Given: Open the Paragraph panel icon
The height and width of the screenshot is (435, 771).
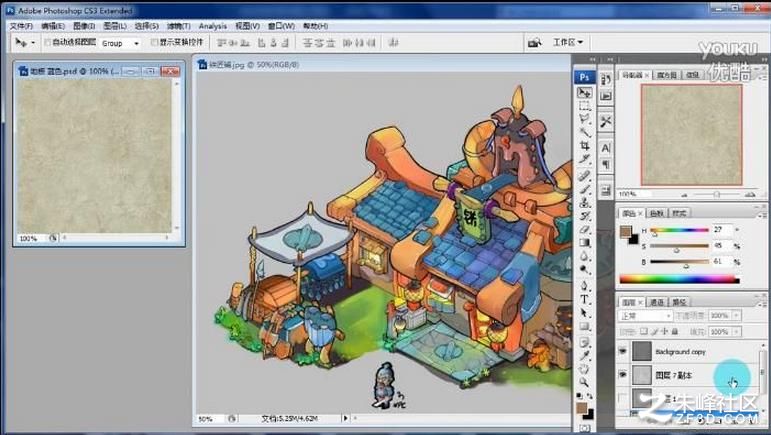Looking at the screenshot, I should (606, 164).
